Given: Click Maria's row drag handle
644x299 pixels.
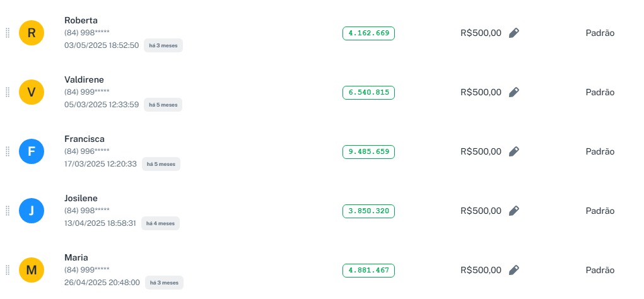Looking at the screenshot, I should coord(8,270).
